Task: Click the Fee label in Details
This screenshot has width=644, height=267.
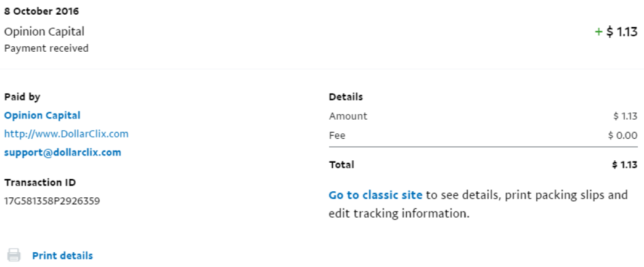Action: [336, 135]
